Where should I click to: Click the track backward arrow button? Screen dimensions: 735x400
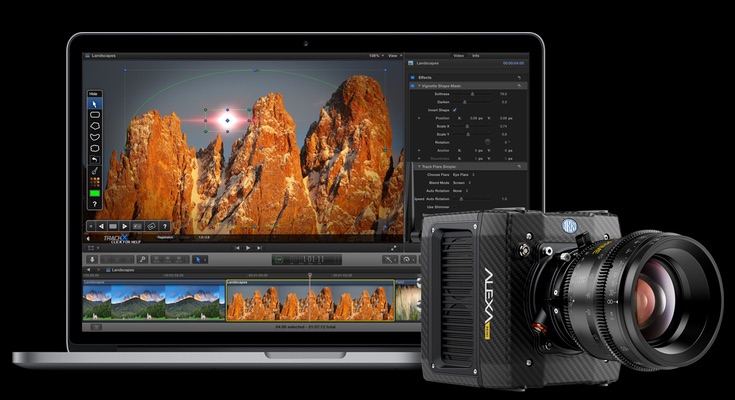tap(100, 226)
